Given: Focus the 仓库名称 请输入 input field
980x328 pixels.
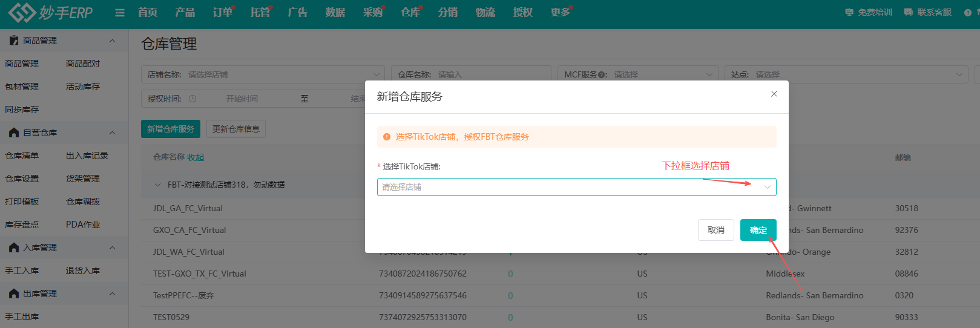Looking at the screenshot, I should pos(471,74).
